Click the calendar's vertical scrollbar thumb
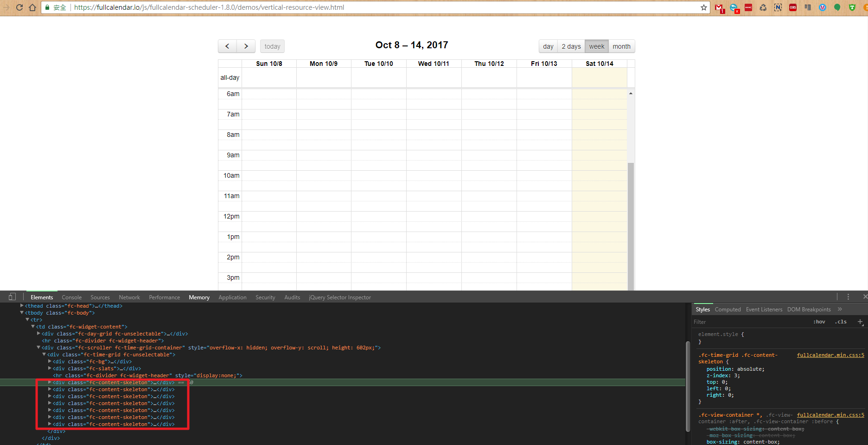Viewport: 868px width, 445px height. (631, 226)
